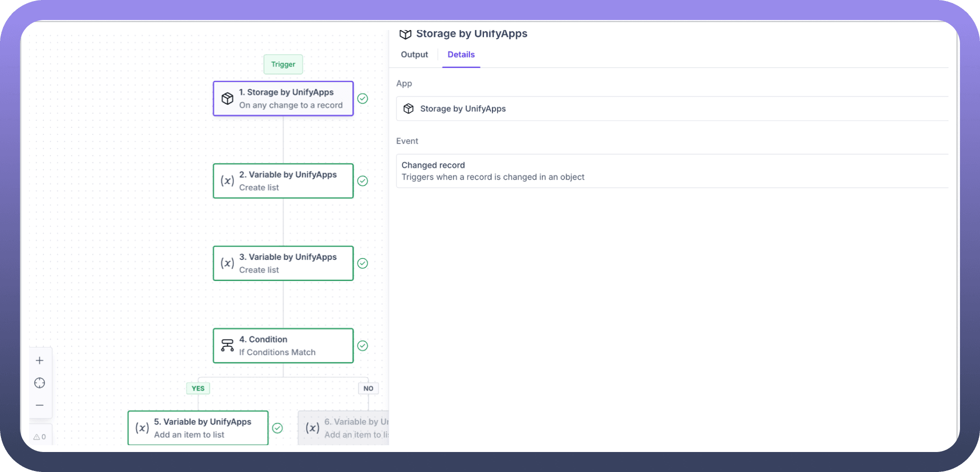980x472 pixels.
Task: Switch to the Output tab
Action: pos(414,54)
